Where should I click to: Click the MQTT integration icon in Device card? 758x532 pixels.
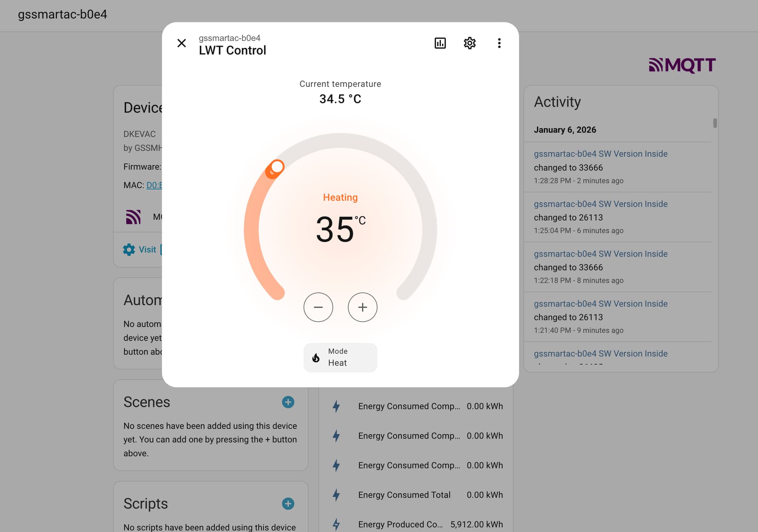133,217
